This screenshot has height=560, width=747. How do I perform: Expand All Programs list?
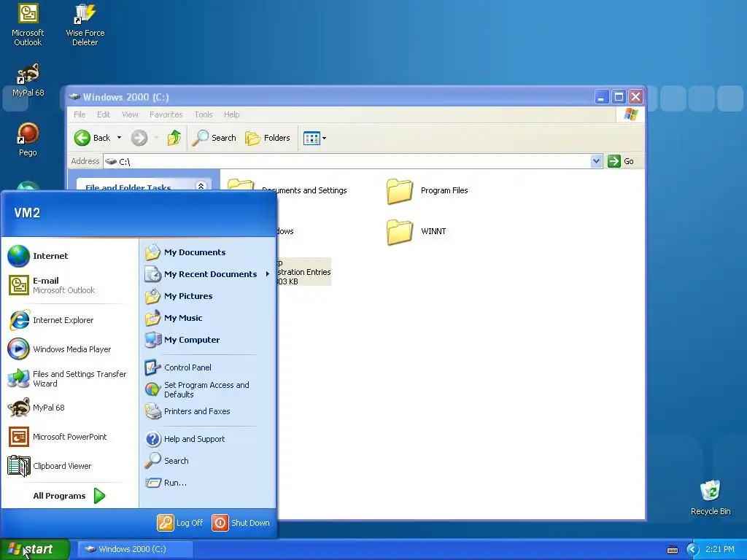point(69,496)
